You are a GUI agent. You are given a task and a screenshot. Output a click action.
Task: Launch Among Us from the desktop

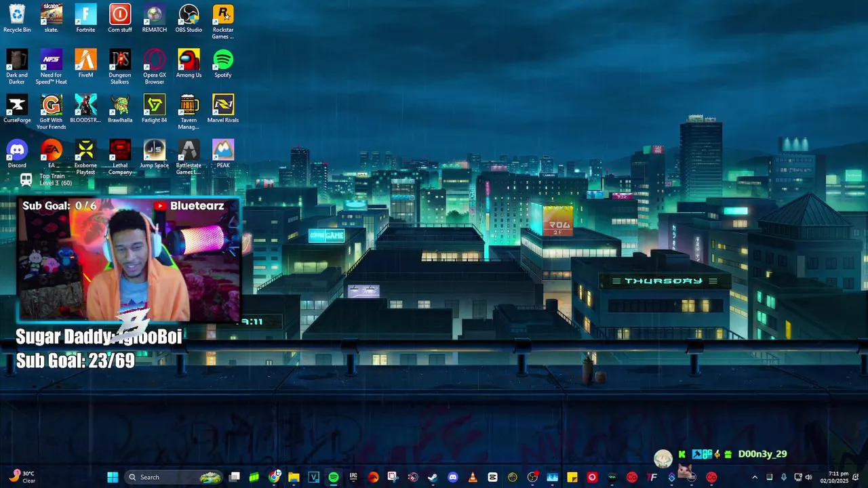(189, 64)
